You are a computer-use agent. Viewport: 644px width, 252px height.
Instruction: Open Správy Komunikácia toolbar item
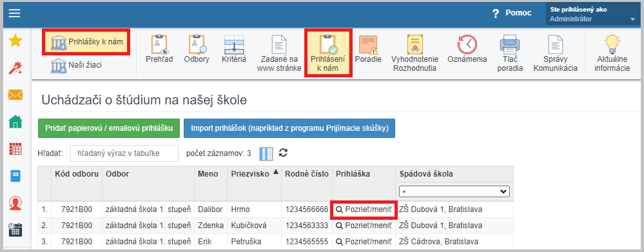coord(555,53)
